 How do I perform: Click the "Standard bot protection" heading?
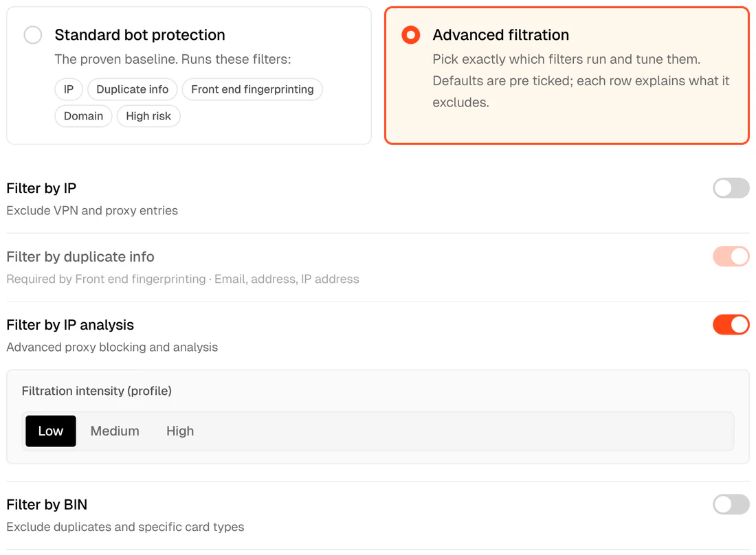(x=140, y=34)
